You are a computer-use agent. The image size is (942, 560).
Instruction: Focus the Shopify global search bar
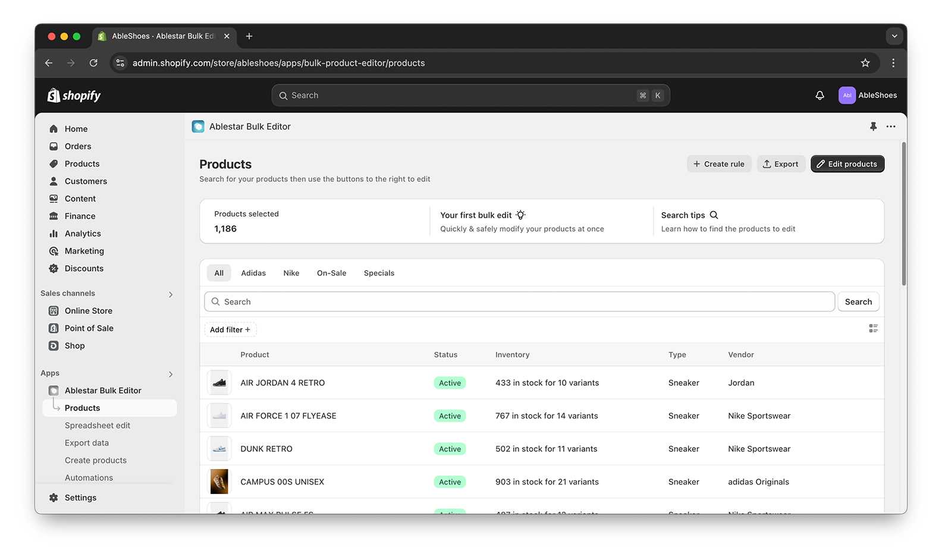pos(470,95)
